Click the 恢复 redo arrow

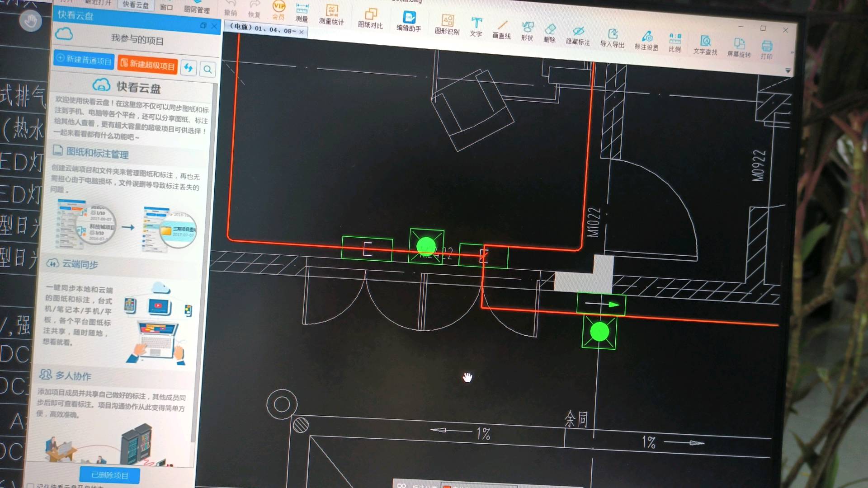point(254,10)
